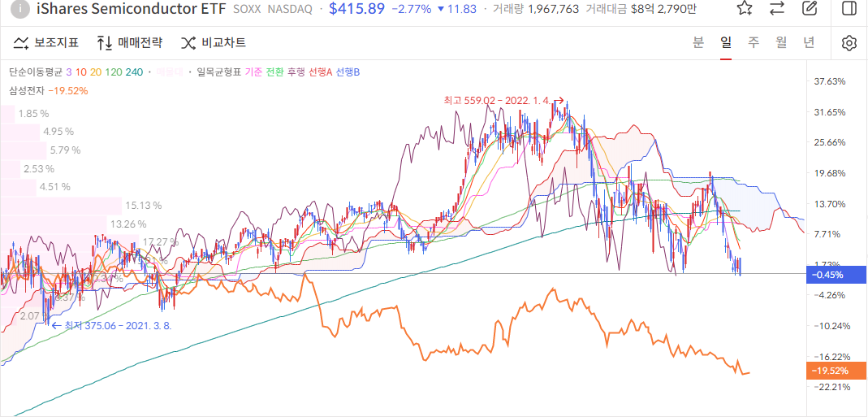Click the −2.77% change percentage
The height and width of the screenshot is (417, 868).
click(412, 9)
